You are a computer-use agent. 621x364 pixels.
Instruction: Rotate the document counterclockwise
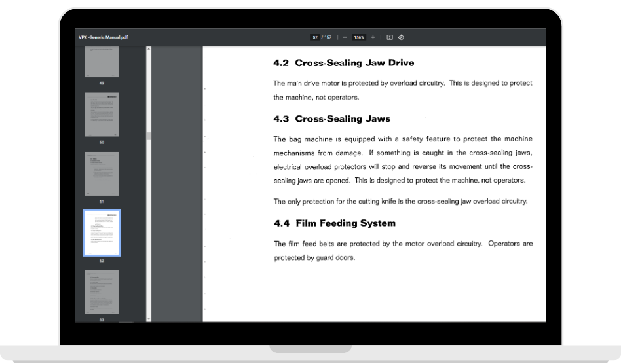point(401,37)
